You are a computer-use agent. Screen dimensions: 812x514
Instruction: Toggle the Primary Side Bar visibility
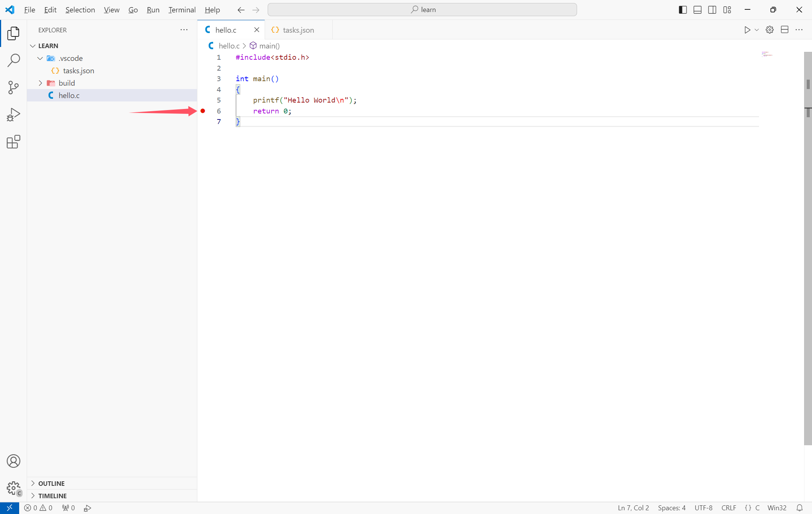coord(683,10)
